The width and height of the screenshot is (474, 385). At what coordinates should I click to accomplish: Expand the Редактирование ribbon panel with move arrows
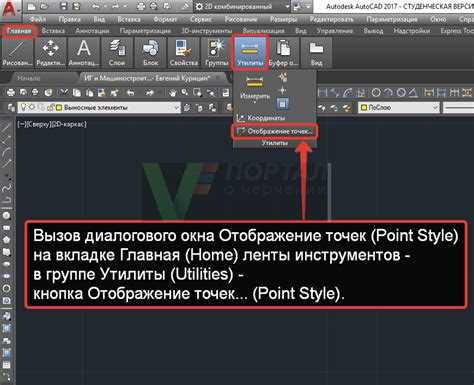pyautogui.click(x=50, y=53)
